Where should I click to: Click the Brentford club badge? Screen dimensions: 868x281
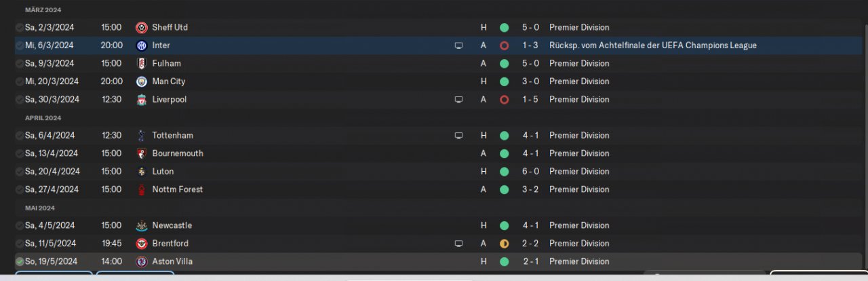click(141, 244)
